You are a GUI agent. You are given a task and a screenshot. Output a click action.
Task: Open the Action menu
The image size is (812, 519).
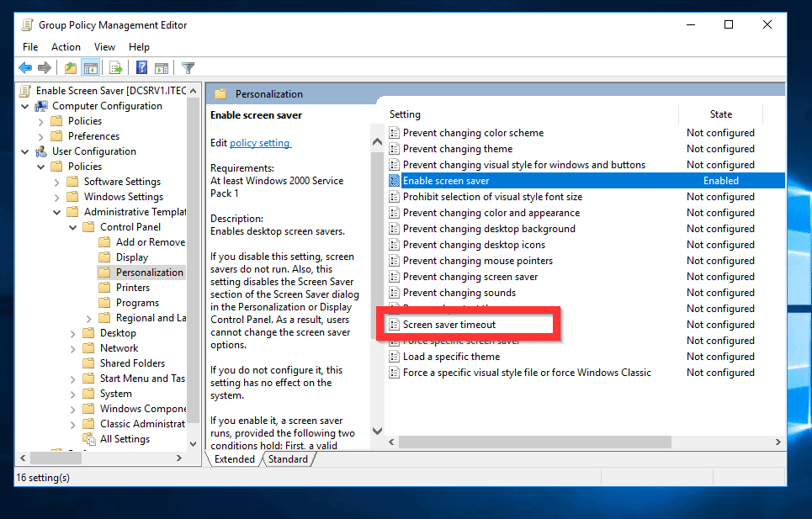tap(66, 46)
